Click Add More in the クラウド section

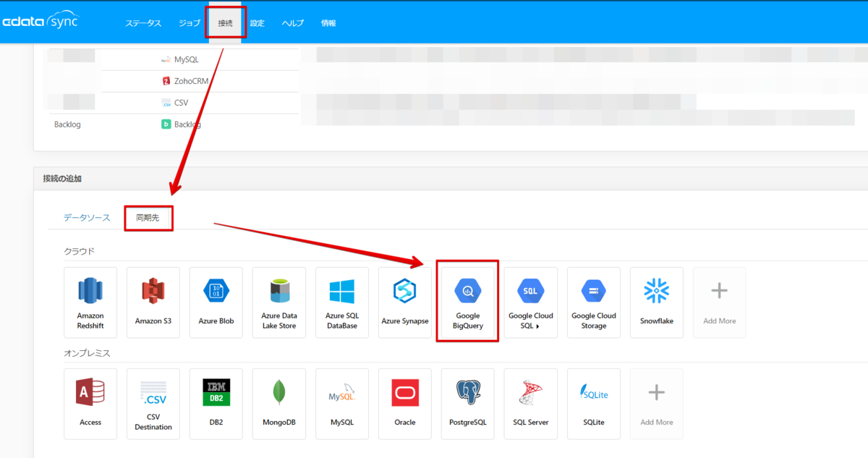720,302
